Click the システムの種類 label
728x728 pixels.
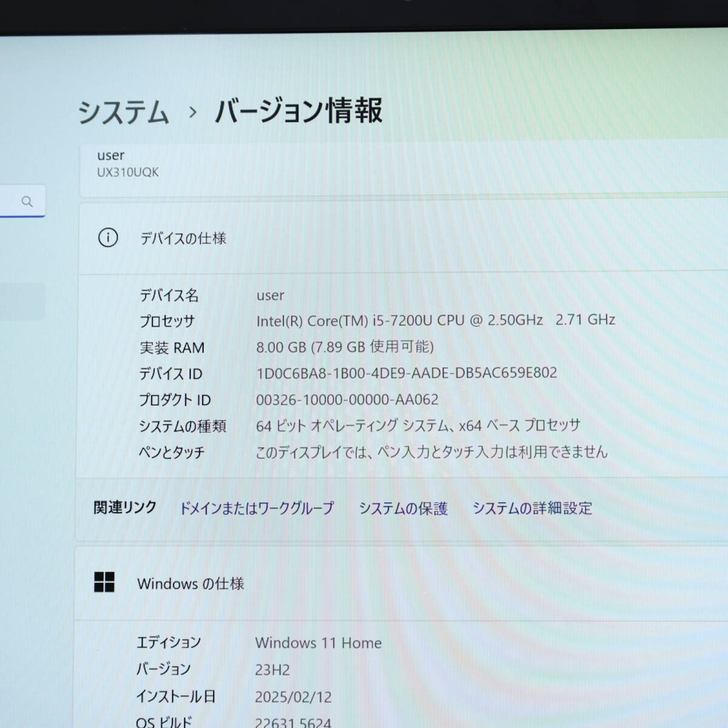182,426
